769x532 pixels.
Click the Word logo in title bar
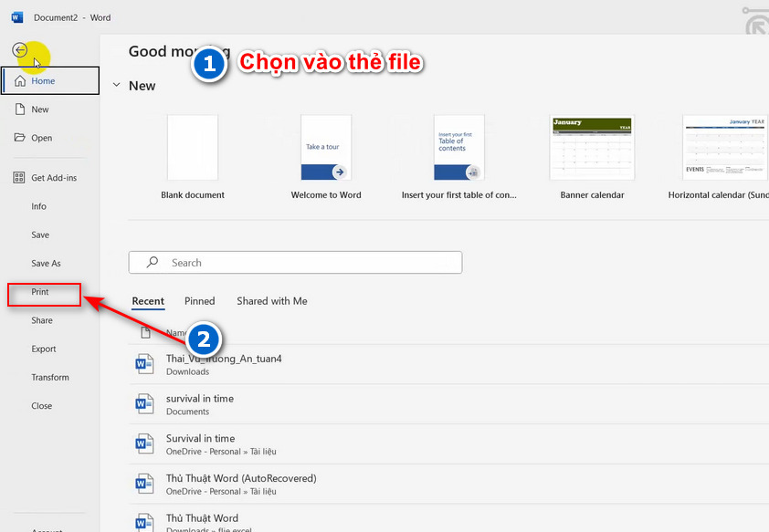(x=17, y=17)
